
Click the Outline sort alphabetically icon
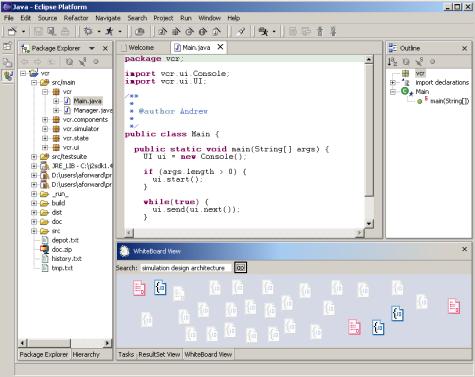point(392,62)
